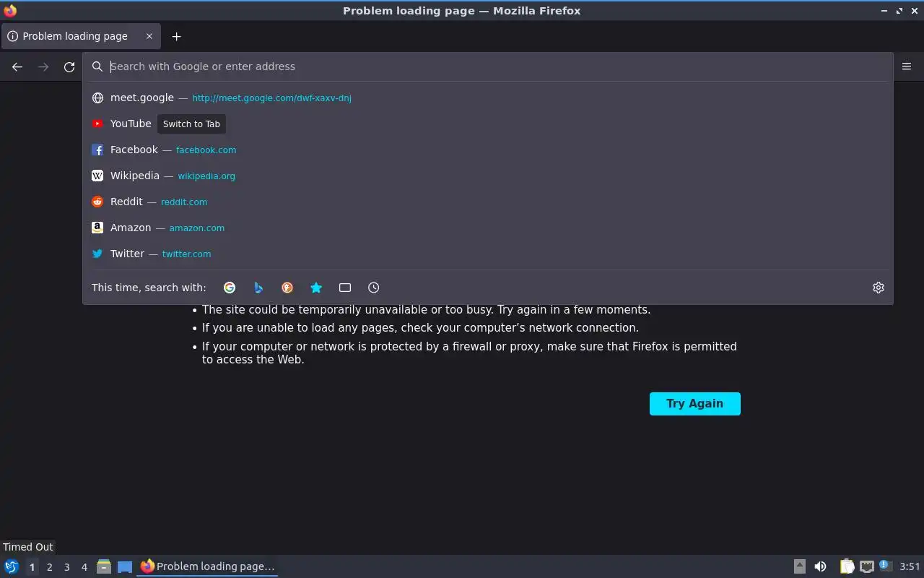
Task: Click the update notification tray icon
Action: coord(886,566)
